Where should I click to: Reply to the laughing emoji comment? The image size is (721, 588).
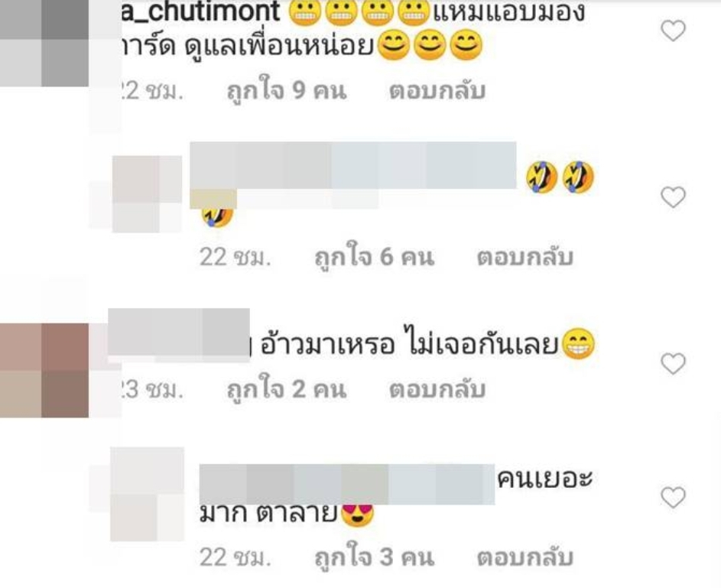pyautogui.click(x=525, y=257)
